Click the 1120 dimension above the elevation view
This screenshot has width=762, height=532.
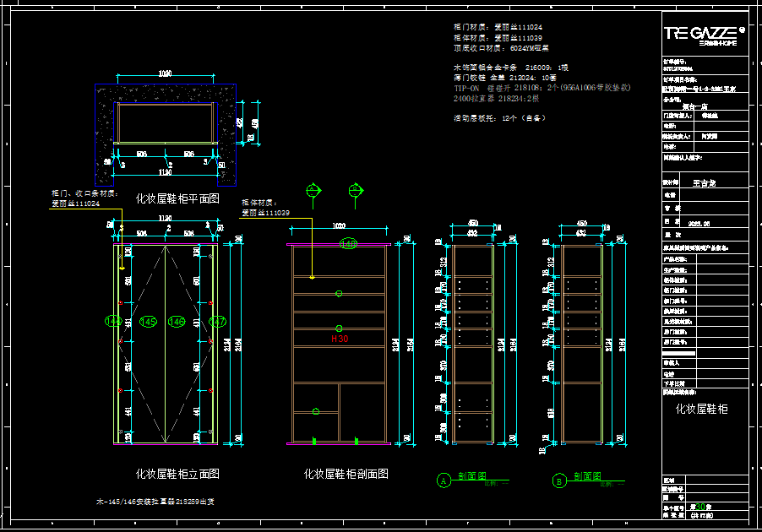coord(166,219)
